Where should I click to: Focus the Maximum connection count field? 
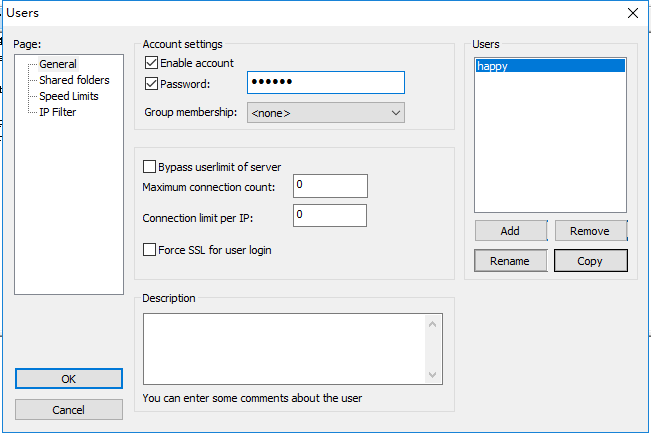click(330, 186)
